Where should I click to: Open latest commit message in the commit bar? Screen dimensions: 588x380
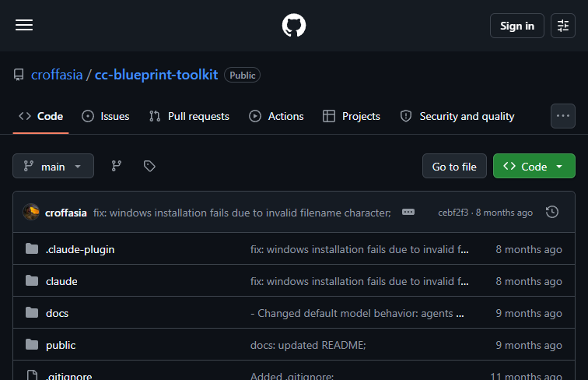(x=242, y=213)
